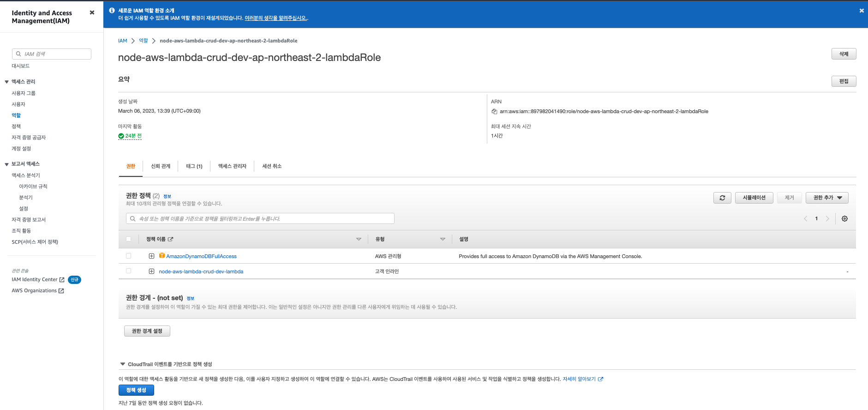The height and width of the screenshot is (410, 868).
Task: Open node-aws-lambda-crud-dev-lambda policy link
Action: tap(201, 271)
